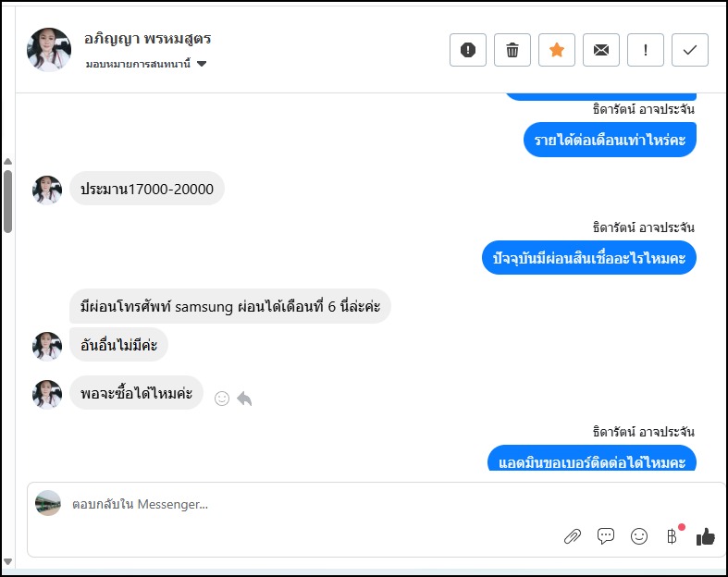728x577 pixels.
Task: Send a thumbs-up like
Action: pyautogui.click(x=706, y=536)
